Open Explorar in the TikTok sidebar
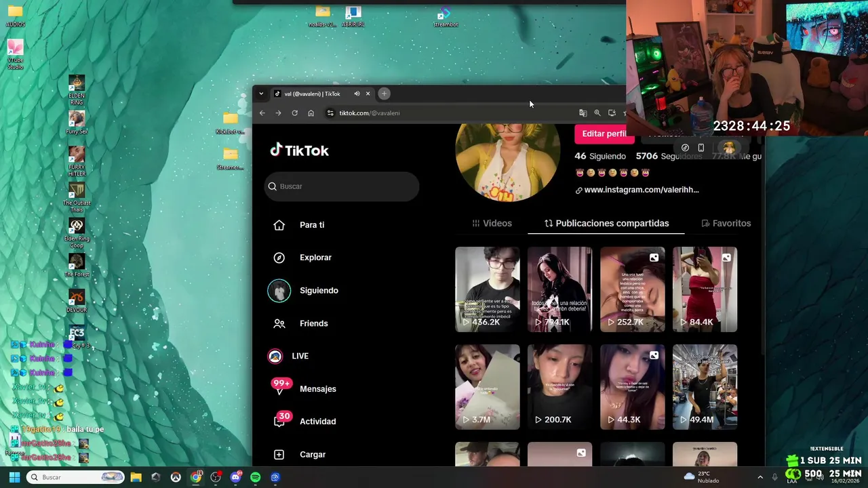Screen dimensions: 868x488 [x=315, y=258]
